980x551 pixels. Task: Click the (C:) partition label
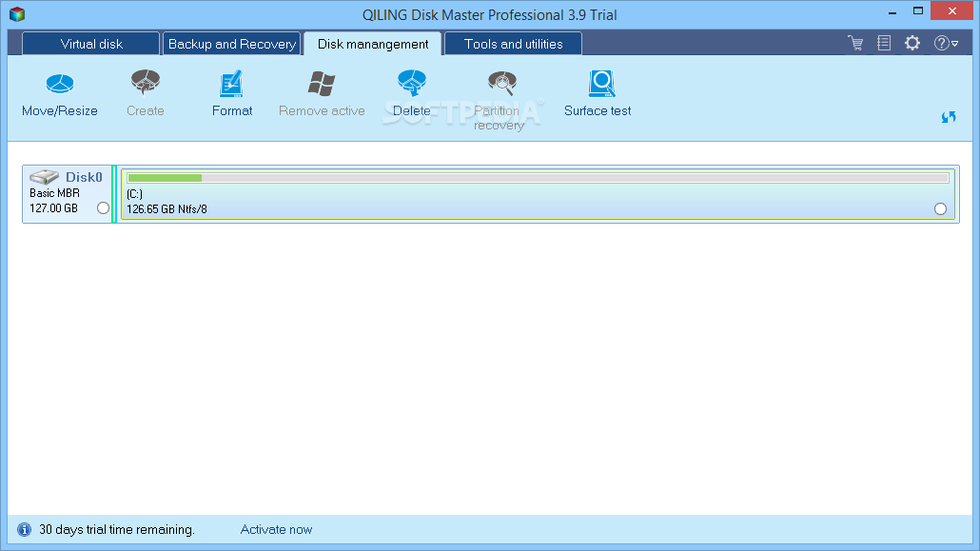134,194
